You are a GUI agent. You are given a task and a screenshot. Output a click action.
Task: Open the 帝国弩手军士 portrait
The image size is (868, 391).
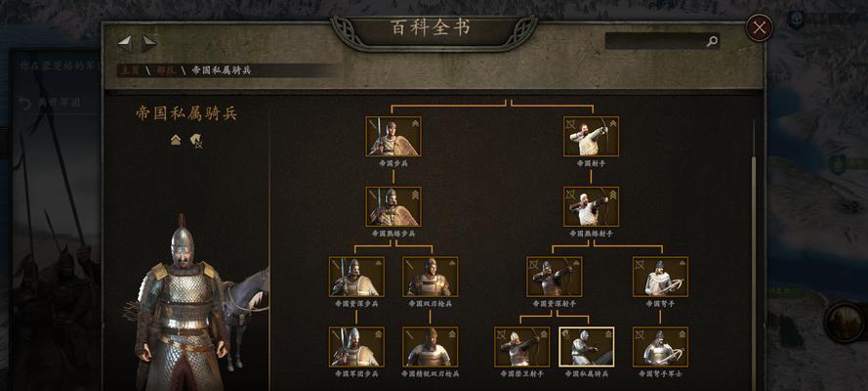(660, 347)
